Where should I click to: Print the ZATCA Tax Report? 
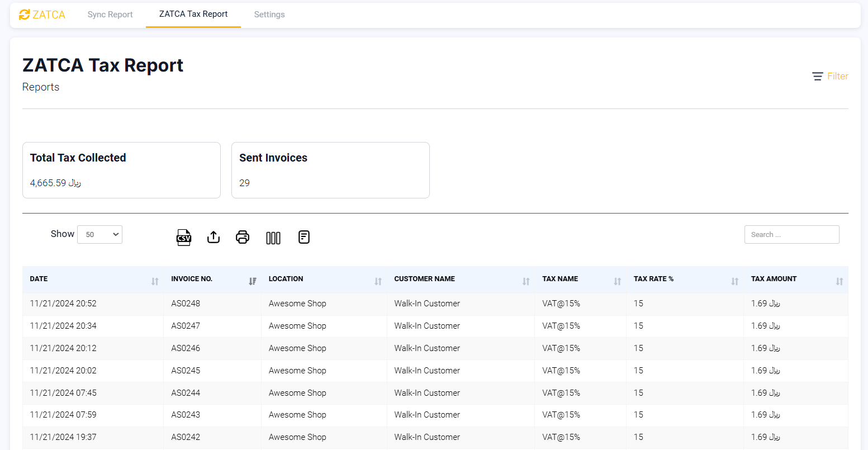coord(243,237)
